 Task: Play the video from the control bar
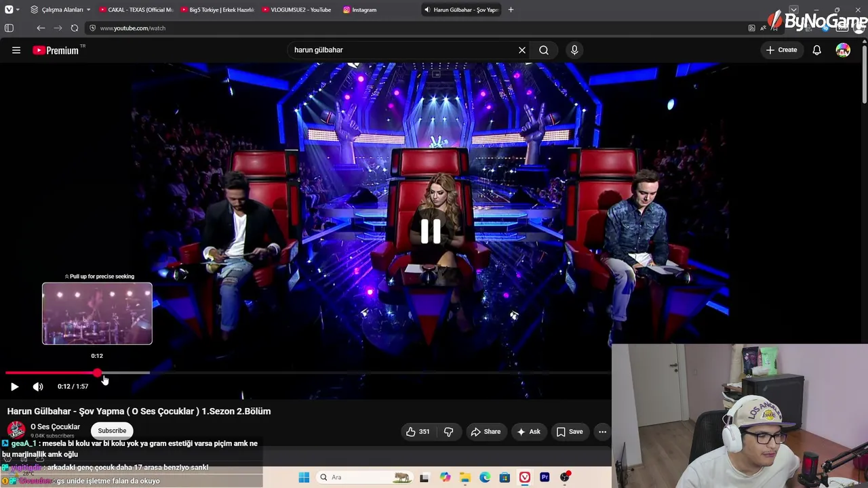[x=14, y=386]
